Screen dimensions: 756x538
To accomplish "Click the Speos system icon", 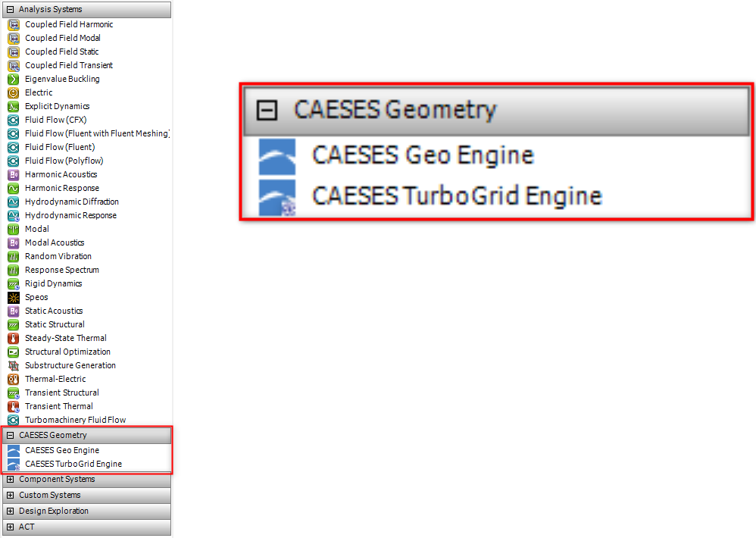I will 14,298.
